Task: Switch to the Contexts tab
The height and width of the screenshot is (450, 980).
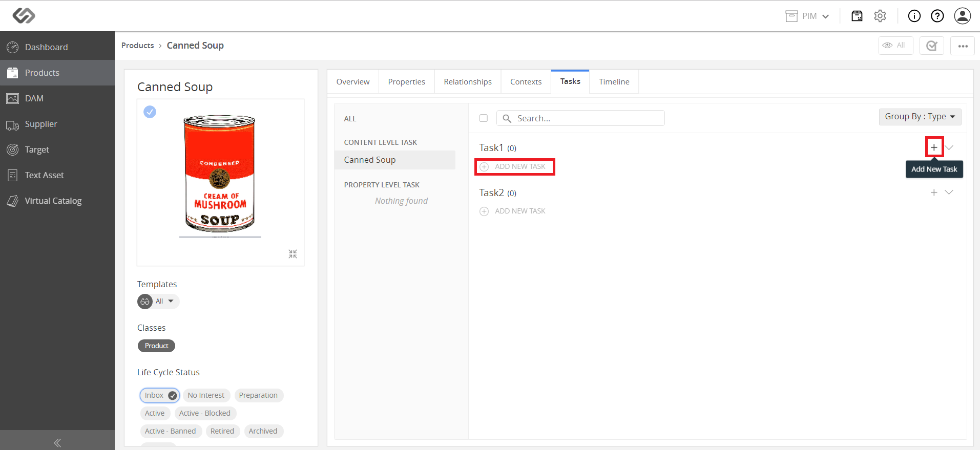Action: [x=526, y=82]
